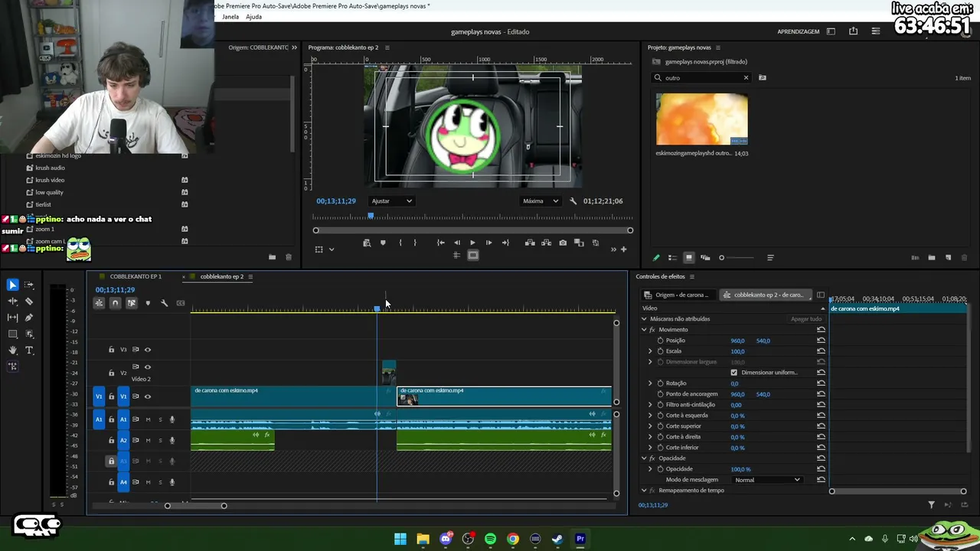The height and width of the screenshot is (551, 980).
Task: Open timeline display settings wrench
Action: (164, 303)
